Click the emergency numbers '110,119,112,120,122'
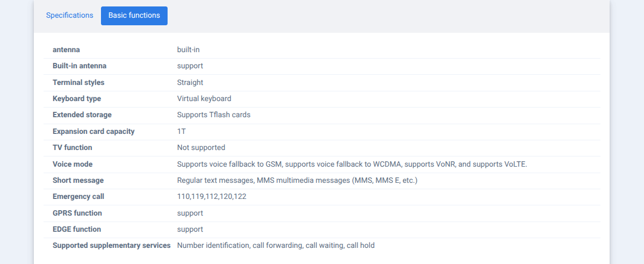Image resolution: width=644 pixels, height=264 pixels. (212, 197)
